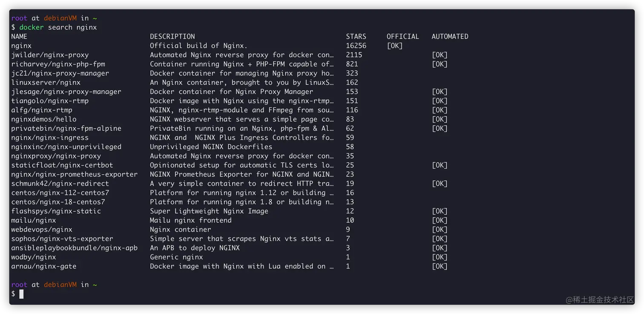Click the bottom 'debianVM' hostname text
The height and width of the screenshot is (314, 644).
[x=60, y=285]
